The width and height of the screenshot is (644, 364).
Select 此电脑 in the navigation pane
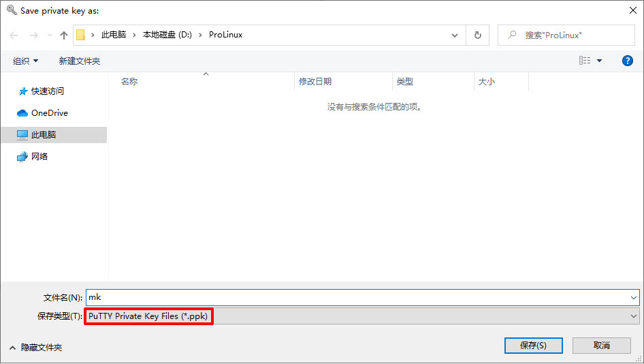(44, 135)
